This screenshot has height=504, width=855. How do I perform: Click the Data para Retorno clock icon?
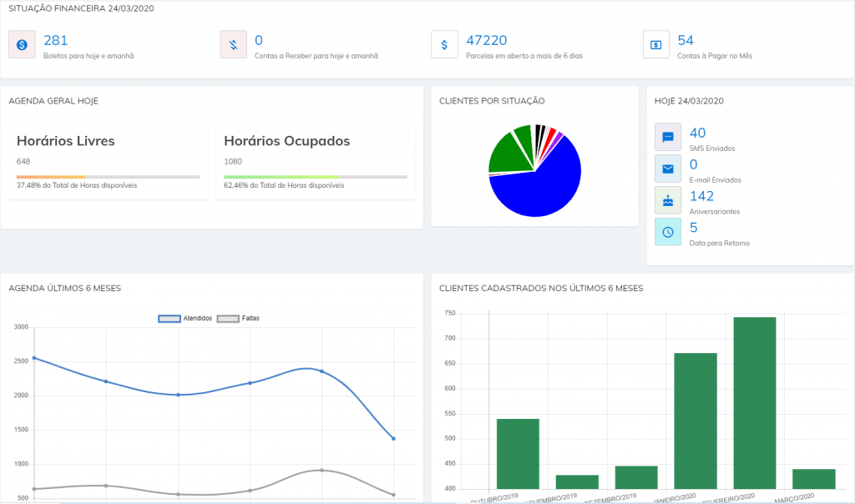[x=668, y=232]
